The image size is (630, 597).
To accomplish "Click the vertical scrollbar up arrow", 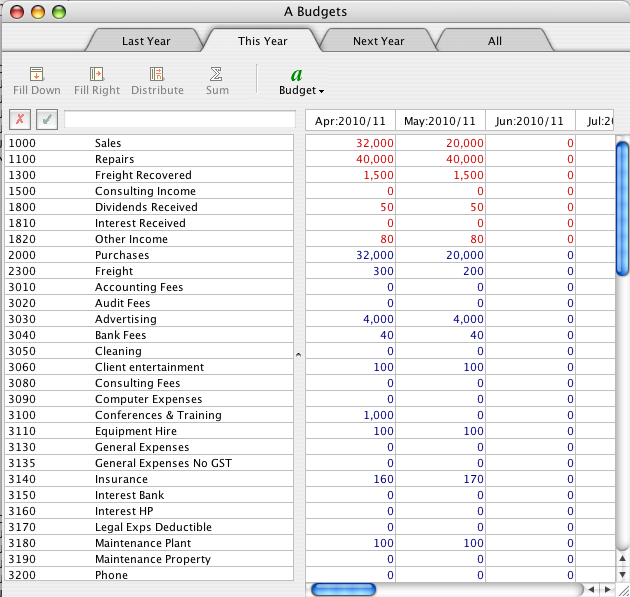I will tap(622, 558).
